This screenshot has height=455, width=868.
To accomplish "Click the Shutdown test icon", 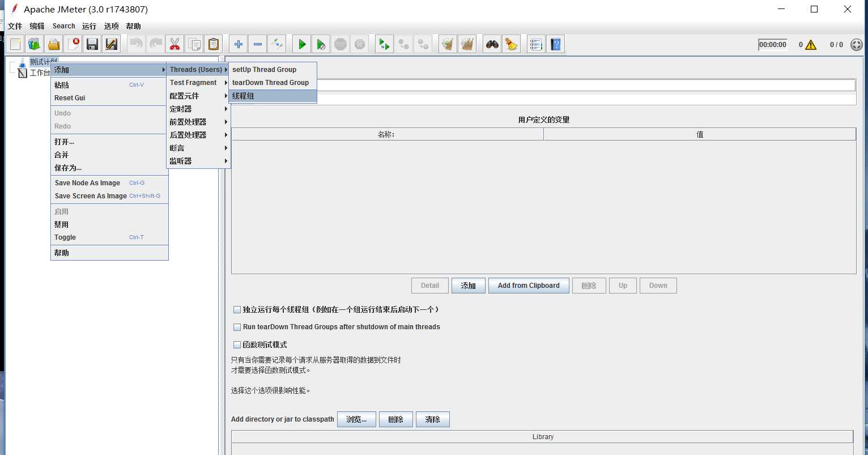I will click(x=360, y=44).
